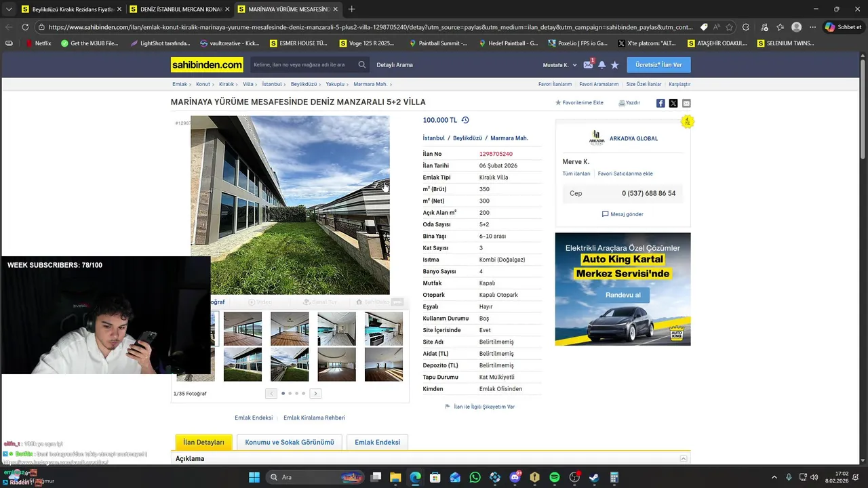Go back in browser history
Viewport: 868px width, 488px height.
coord(9,27)
